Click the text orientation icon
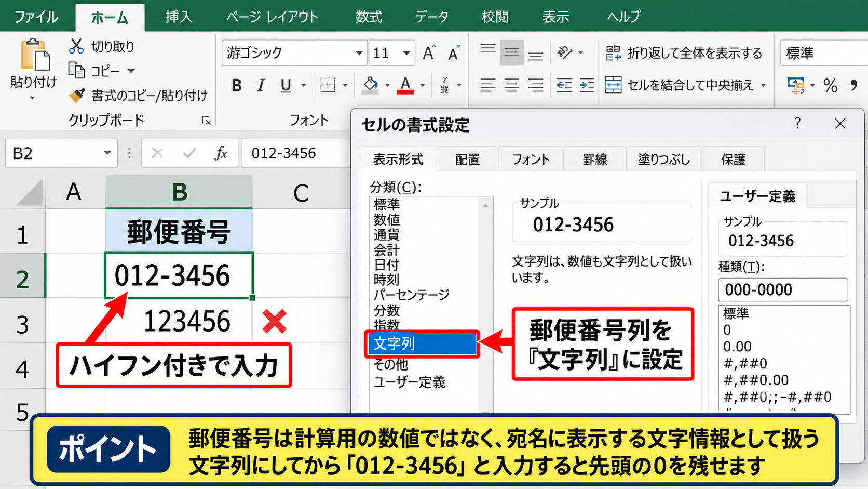This screenshot has height=489, width=868. 565,52
